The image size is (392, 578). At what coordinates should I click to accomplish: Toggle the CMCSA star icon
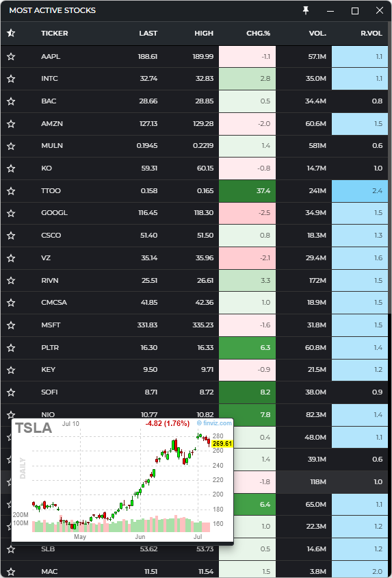click(11, 303)
